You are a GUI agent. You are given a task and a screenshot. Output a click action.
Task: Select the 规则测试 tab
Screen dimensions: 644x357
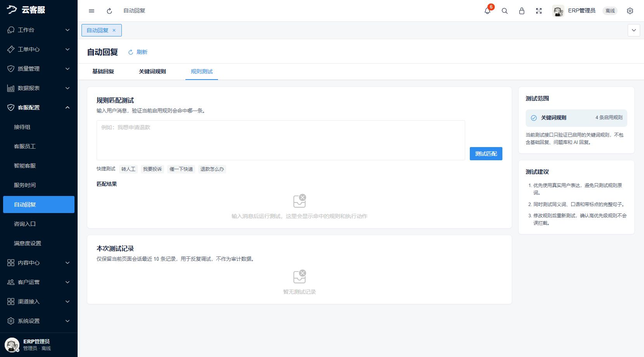(x=202, y=71)
